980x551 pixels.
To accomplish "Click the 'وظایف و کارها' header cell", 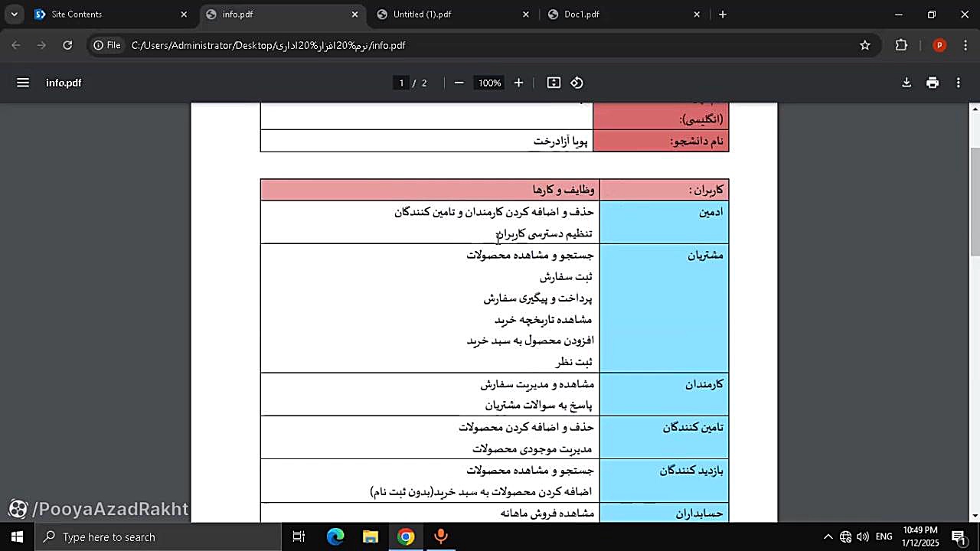I will click(430, 190).
